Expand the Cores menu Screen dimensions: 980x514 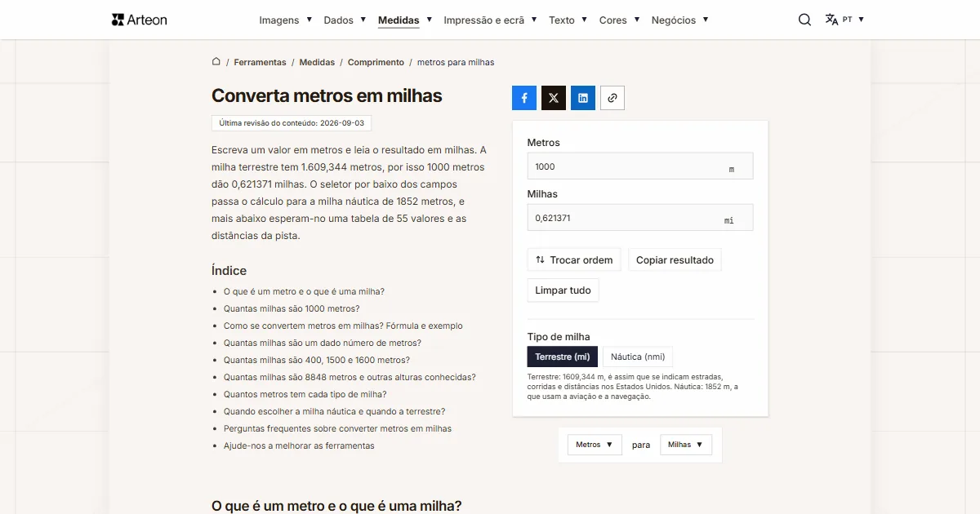pyautogui.click(x=620, y=20)
